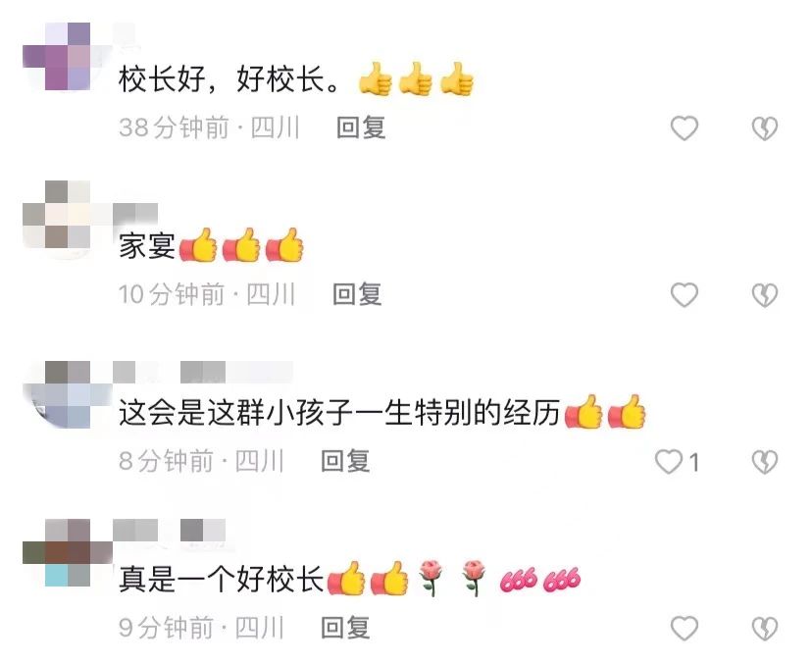Dislike the '校长好，好校长' comment
Viewport: 812px width, 664px height.
tap(764, 128)
